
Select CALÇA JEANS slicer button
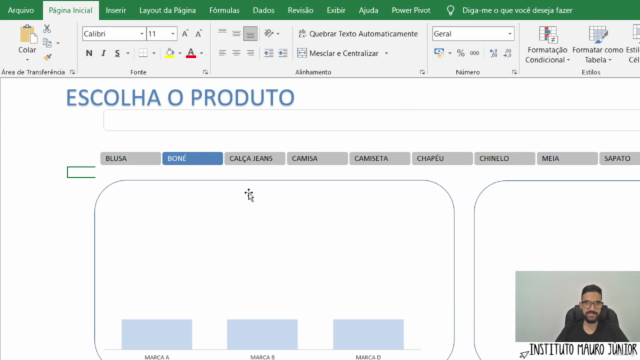(255, 158)
